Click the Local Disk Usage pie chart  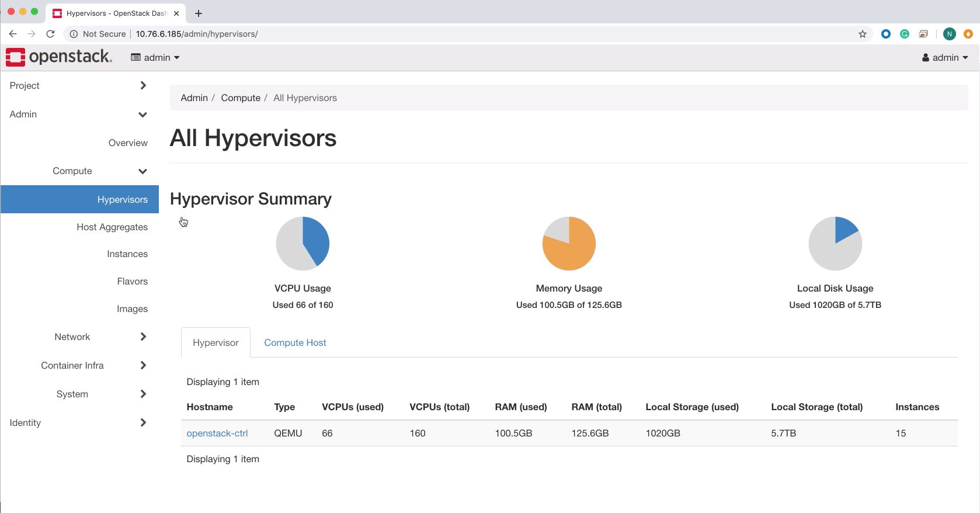click(x=835, y=244)
